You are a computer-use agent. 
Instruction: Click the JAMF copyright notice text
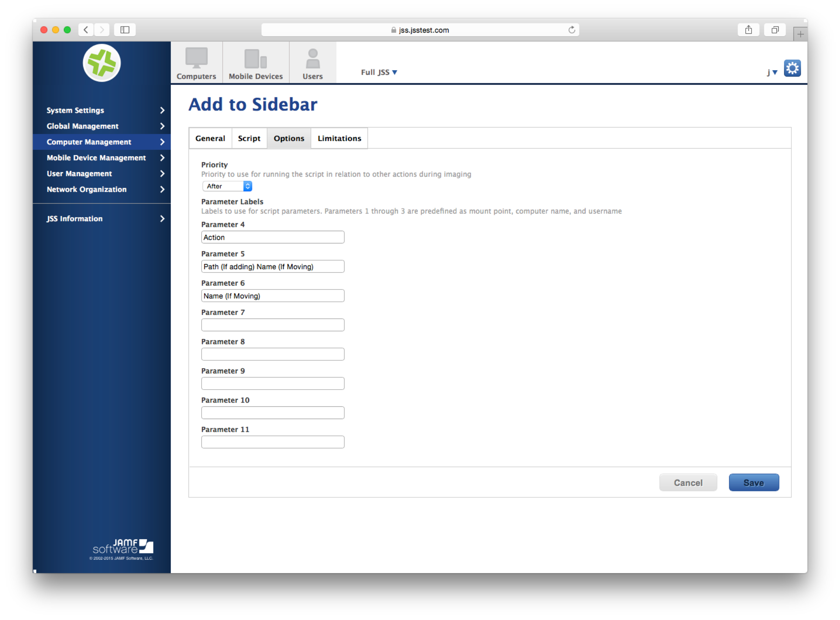tap(121, 558)
